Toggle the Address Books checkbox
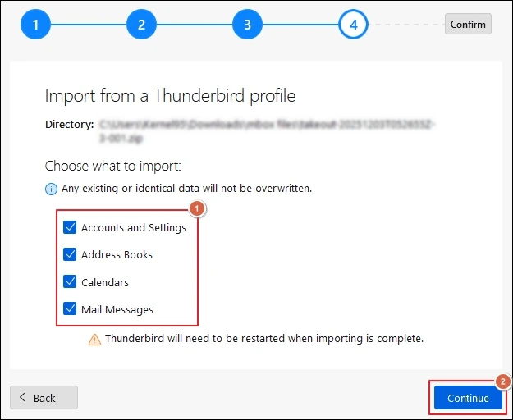 click(x=70, y=254)
